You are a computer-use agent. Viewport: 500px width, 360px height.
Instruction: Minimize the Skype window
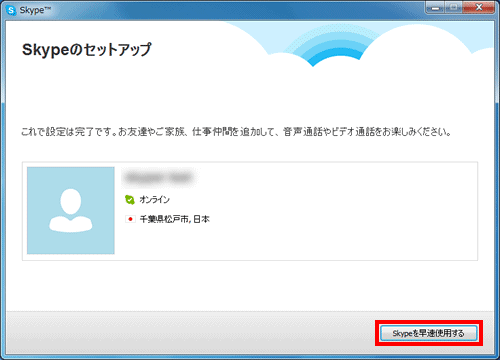click(435, 8)
